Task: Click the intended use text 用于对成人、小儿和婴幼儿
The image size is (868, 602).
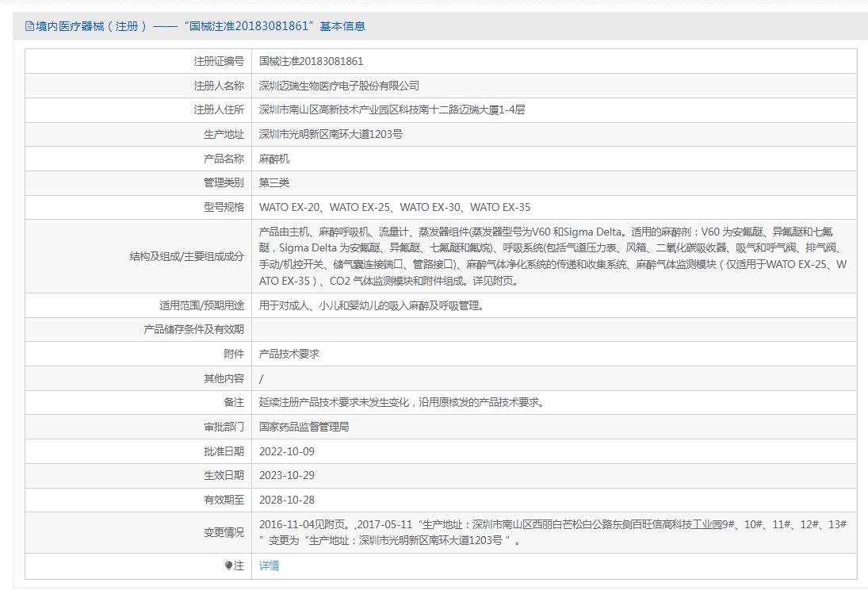Action: 373,305
